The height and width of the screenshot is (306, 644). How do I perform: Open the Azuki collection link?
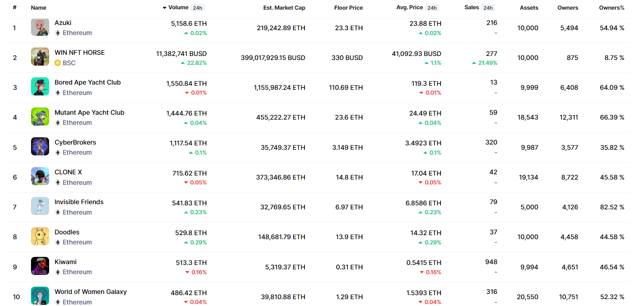[x=63, y=23]
